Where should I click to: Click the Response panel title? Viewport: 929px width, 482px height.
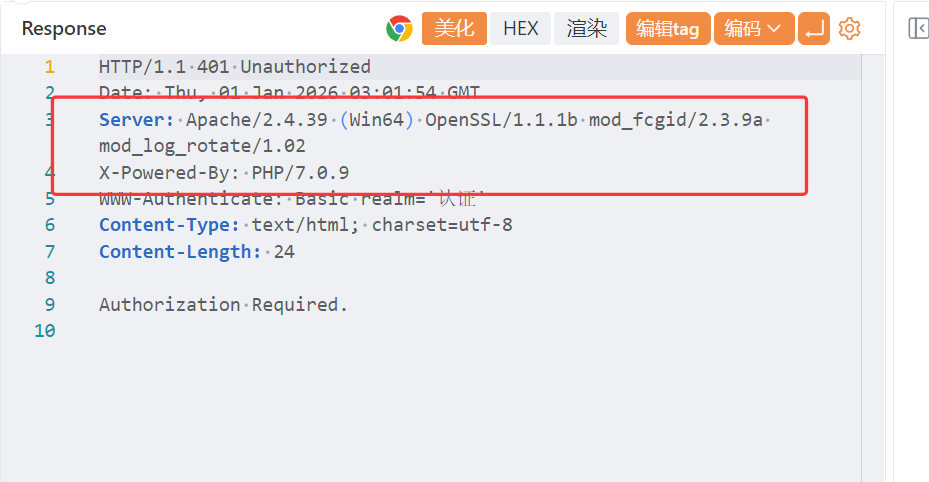tap(64, 29)
